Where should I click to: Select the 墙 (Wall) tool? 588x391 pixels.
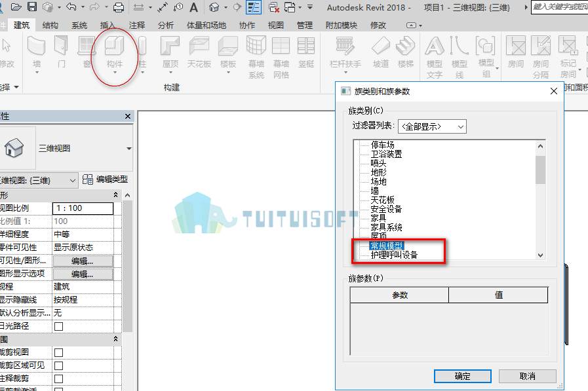pyautogui.click(x=36, y=52)
